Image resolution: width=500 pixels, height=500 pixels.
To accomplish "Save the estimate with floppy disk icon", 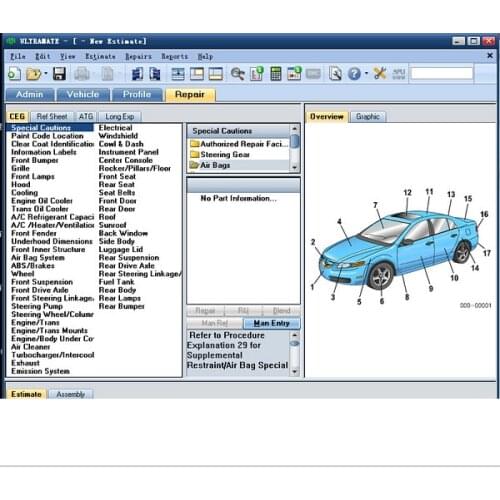I will pos(59,74).
